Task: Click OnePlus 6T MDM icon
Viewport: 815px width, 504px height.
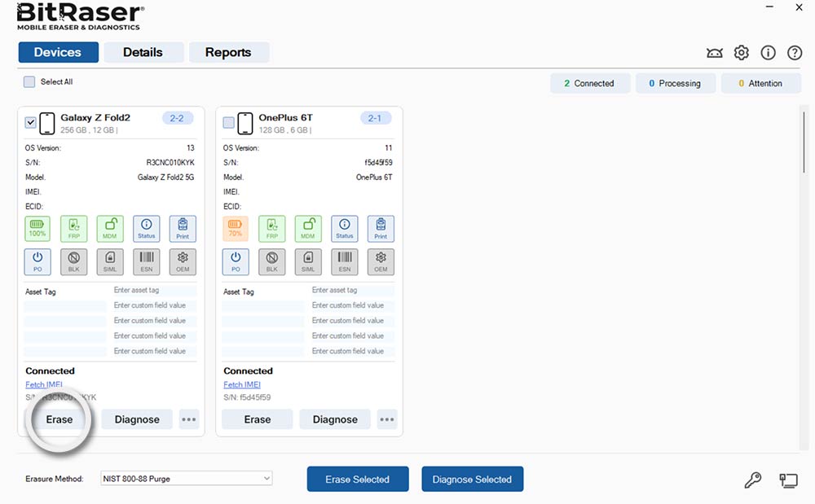Action: (x=308, y=228)
